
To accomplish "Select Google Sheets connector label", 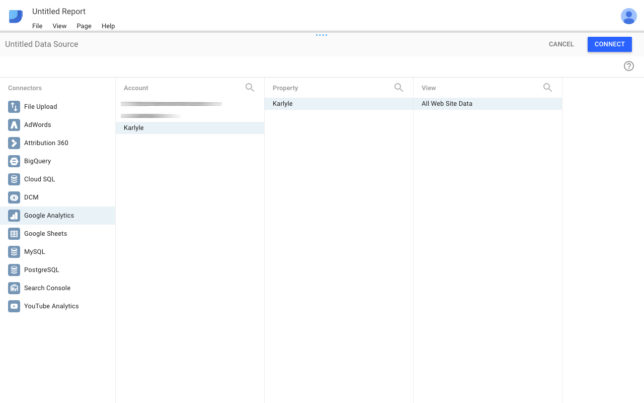I will pos(46,233).
